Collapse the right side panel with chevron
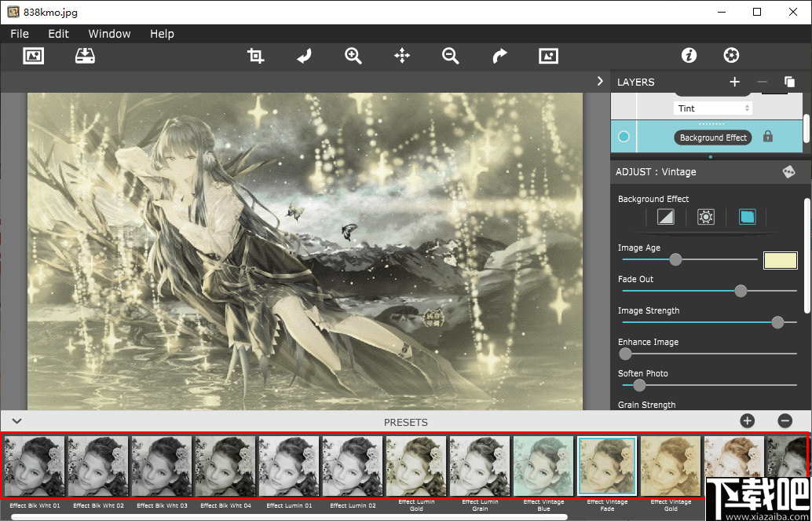The height and width of the screenshot is (521, 812). click(600, 81)
